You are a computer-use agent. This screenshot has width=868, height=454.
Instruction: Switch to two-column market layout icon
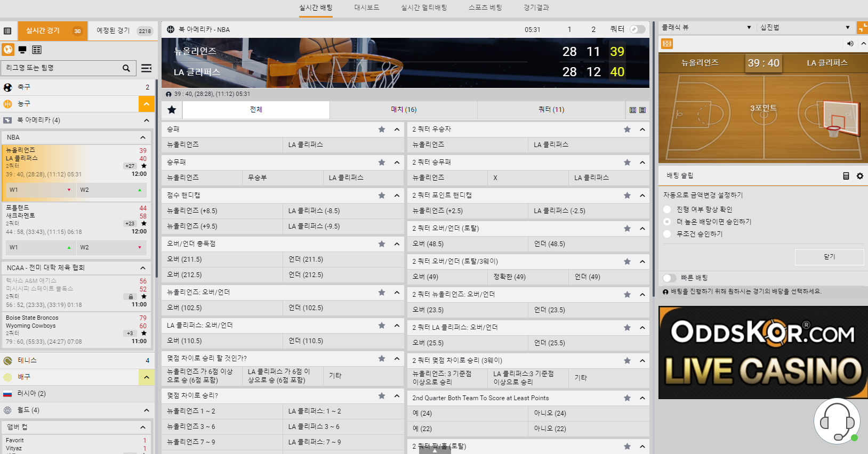point(633,110)
